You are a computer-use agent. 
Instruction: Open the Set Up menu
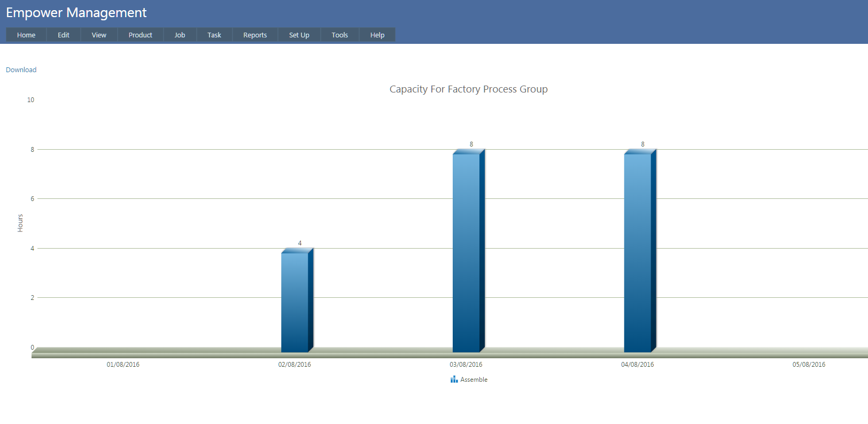299,35
